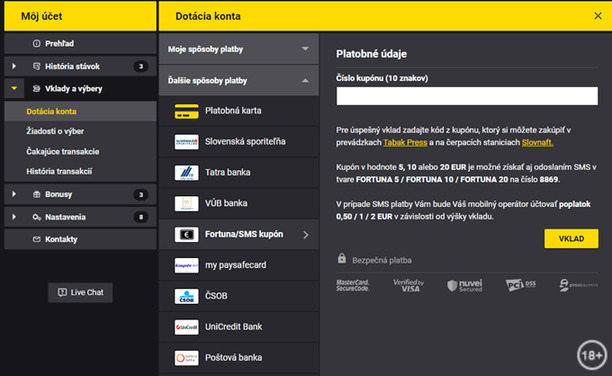Click the Prehľad info icon
The image size is (612, 376).
pos(36,43)
